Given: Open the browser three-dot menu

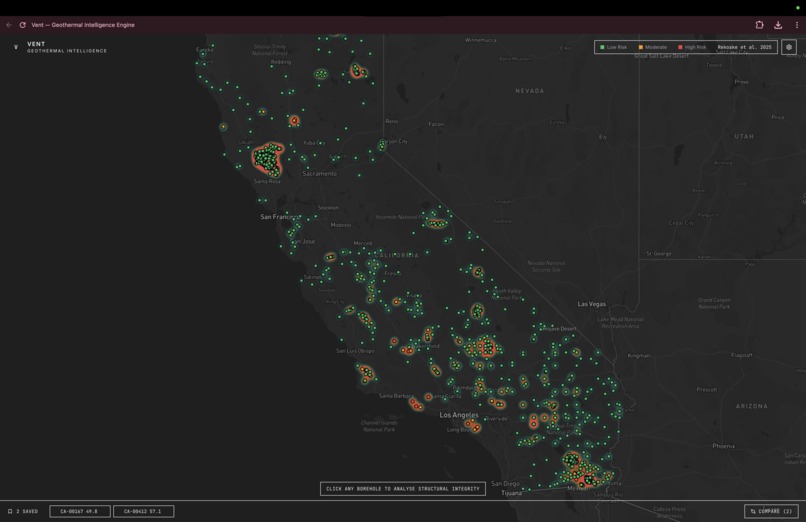Looking at the screenshot, I should [797, 25].
